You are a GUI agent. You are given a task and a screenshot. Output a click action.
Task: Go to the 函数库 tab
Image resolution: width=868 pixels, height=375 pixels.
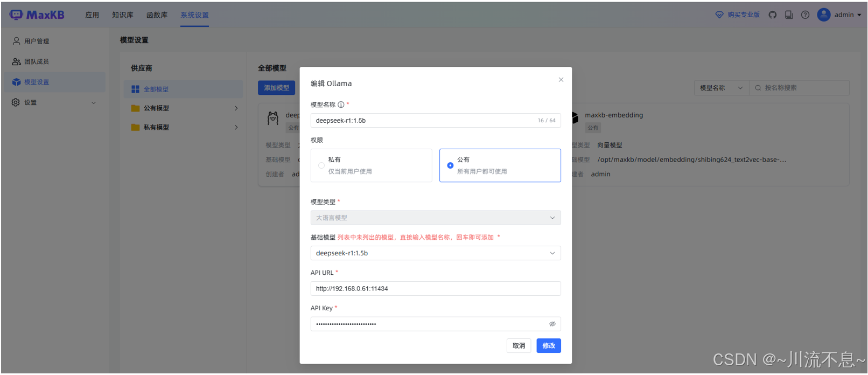pos(157,15)
